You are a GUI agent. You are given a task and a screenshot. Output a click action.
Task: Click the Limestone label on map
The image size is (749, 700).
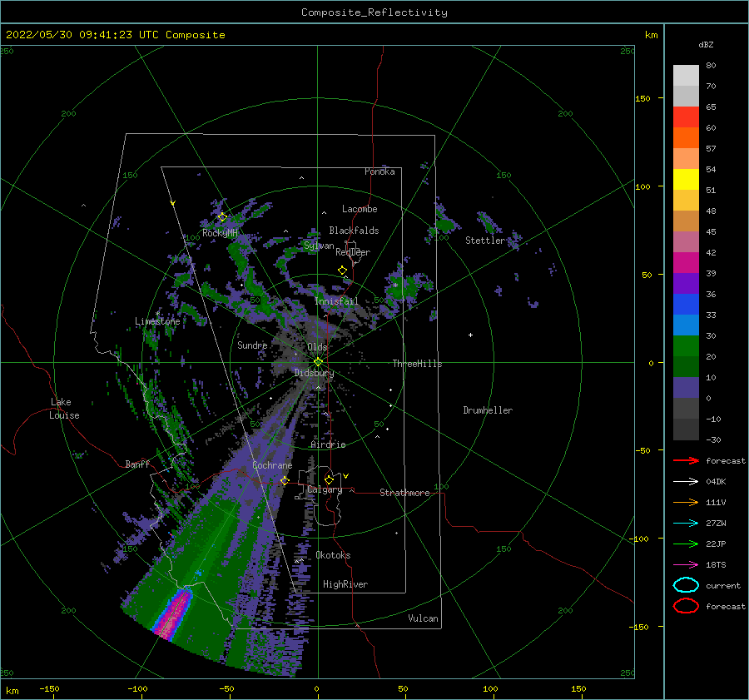point(157,321)
